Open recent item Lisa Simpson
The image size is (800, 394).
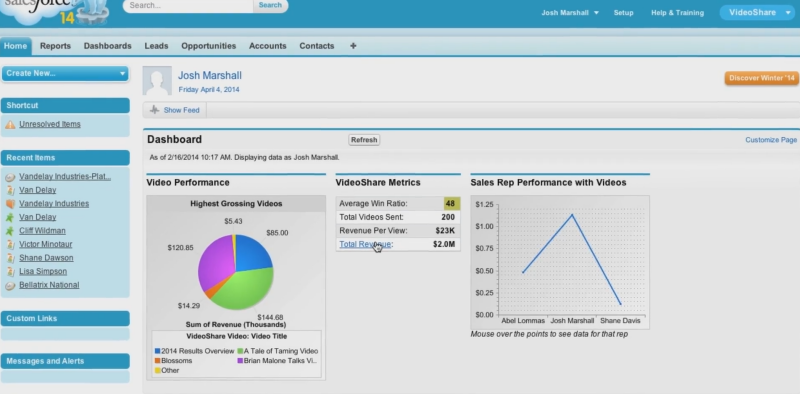tap(43, 272)
